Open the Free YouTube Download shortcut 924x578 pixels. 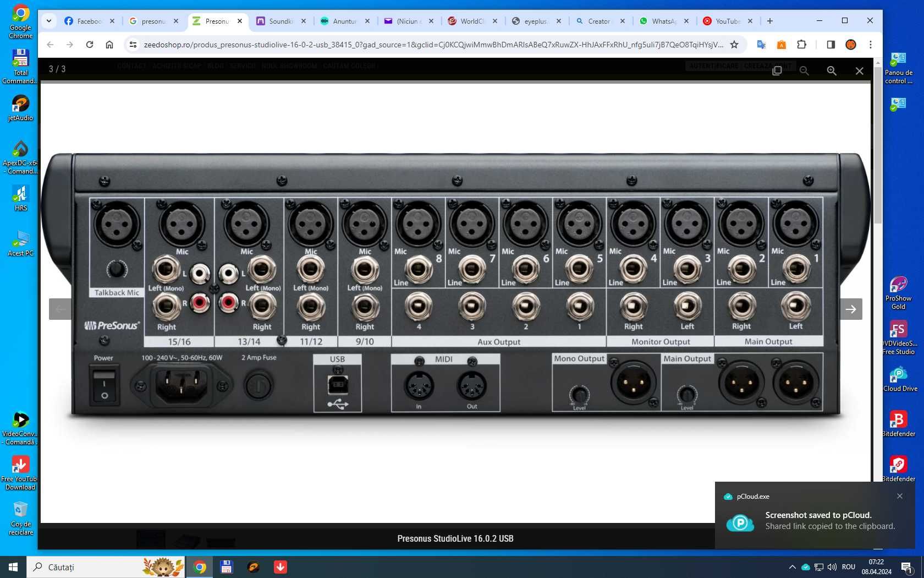point(20,473)
